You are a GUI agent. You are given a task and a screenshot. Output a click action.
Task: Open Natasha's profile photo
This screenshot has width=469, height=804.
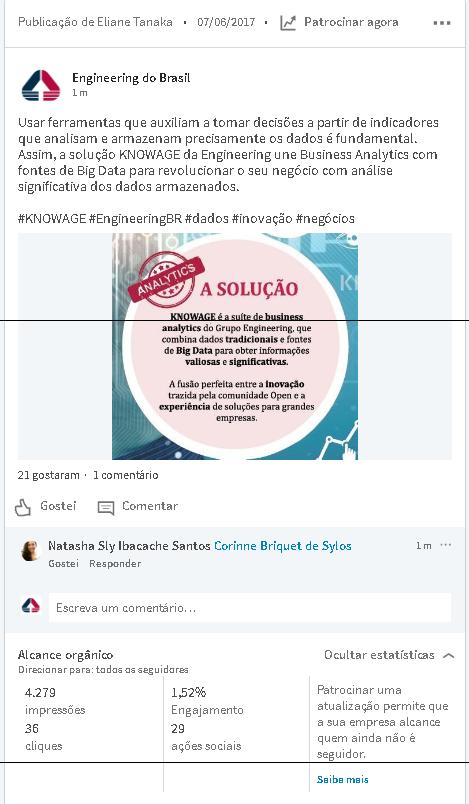pyautogui.click(x=30, y=551)
